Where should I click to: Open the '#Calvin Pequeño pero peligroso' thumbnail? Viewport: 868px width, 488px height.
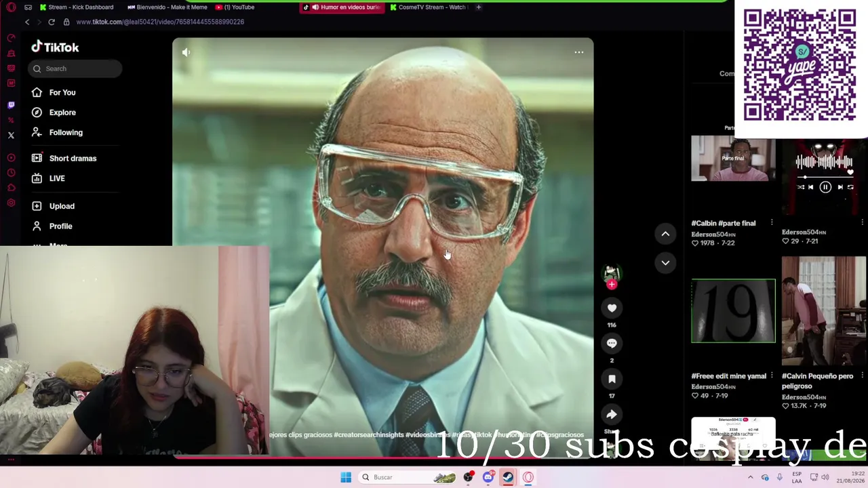pyautogui.click(x=823, y=311)
